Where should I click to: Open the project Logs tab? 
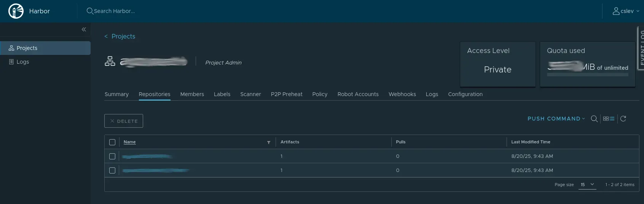click(432, 94)
